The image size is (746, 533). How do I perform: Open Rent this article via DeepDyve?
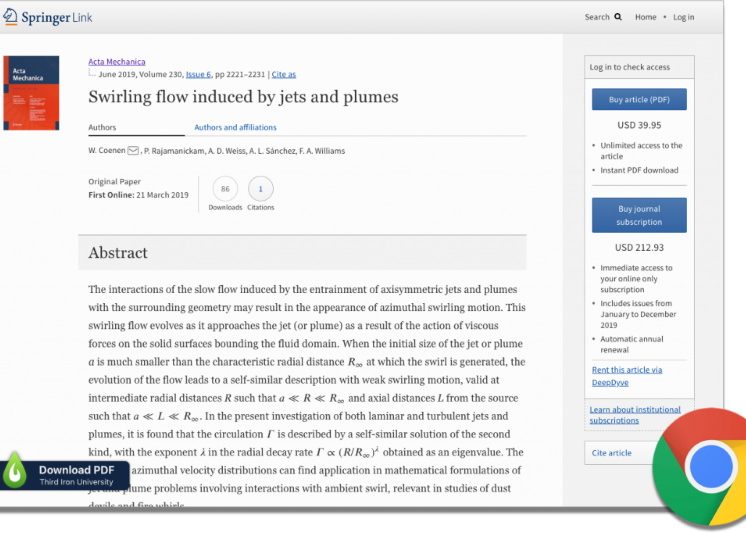[x=627, y=376]
